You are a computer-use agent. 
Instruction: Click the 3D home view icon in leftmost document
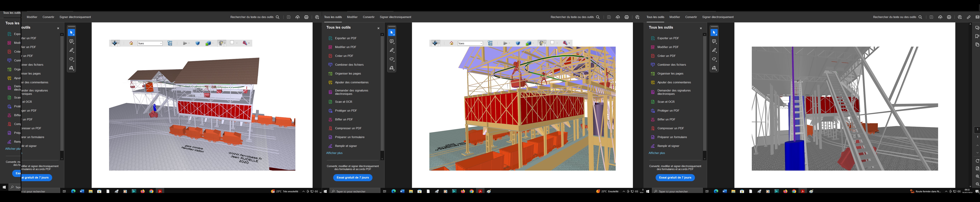point(131,43)
